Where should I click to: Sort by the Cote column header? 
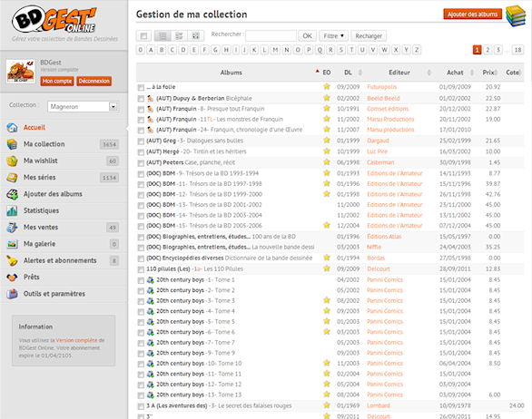tap(512, 73)
